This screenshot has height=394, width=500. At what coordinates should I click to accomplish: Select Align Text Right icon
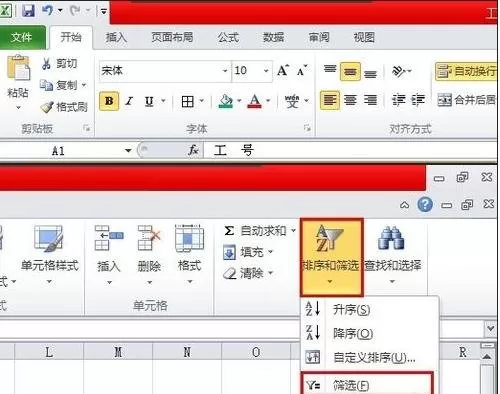click(x=370, y=100)
